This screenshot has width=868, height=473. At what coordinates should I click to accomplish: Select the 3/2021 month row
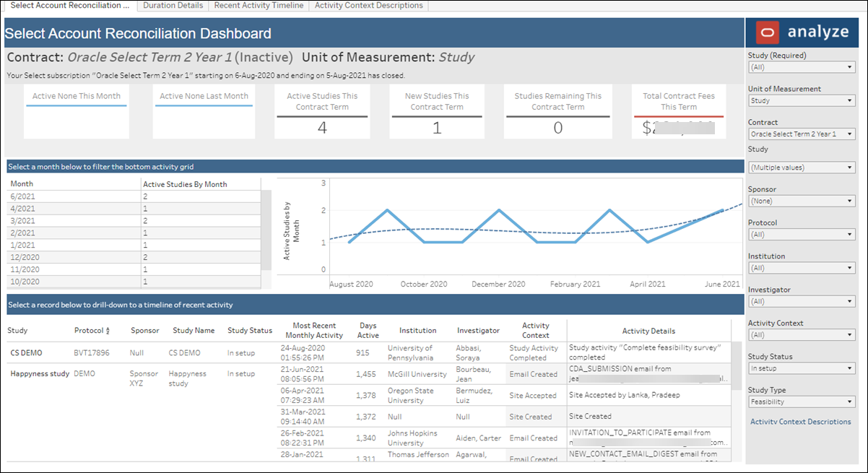click(x=134, y=220)
